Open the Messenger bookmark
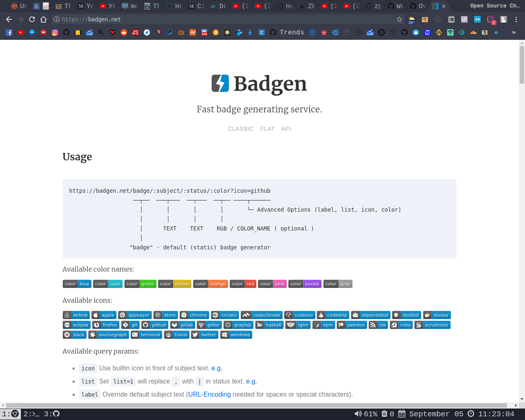Image resolution: width=525 pixels, height=420 pixels. [x=32, y=32]
